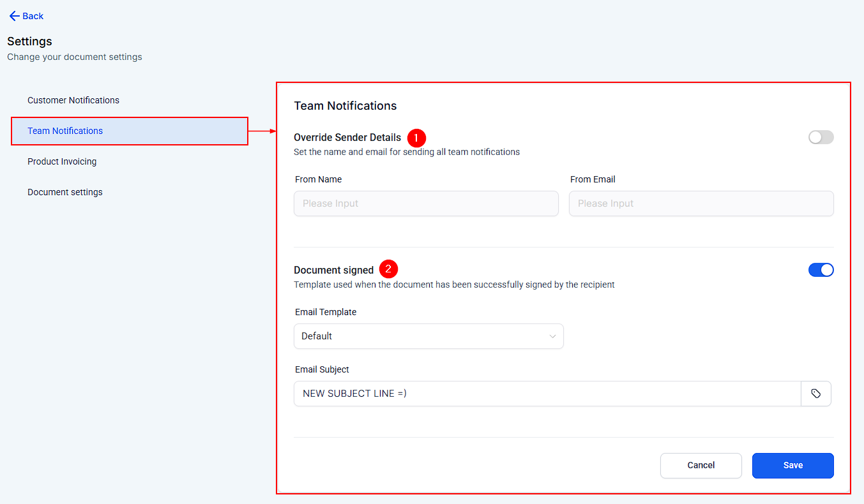Open the tag picker beside Email Subject

[815, 394]
